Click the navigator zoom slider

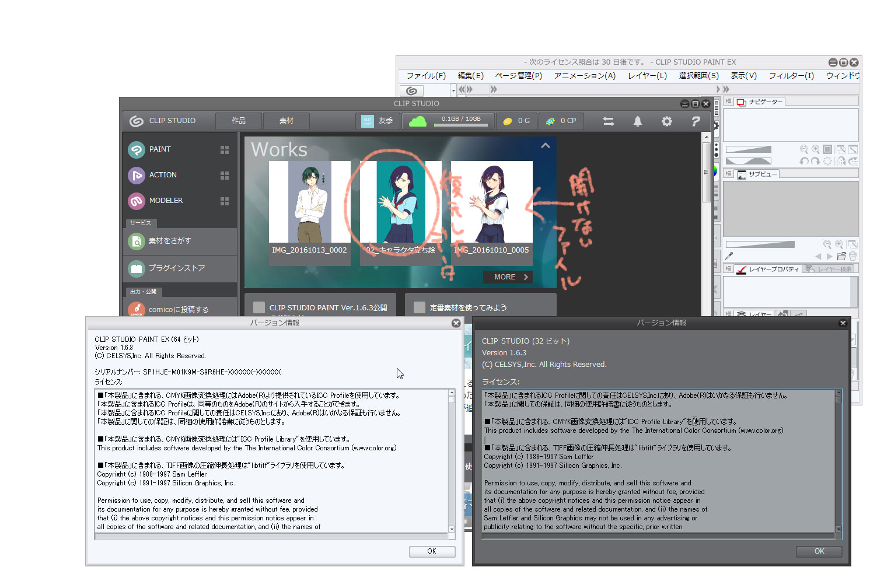tap(749, 149)
